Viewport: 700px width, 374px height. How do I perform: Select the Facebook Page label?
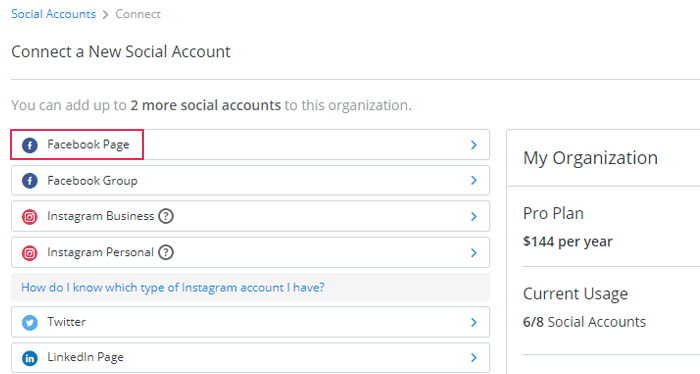[x=88, y=145]
